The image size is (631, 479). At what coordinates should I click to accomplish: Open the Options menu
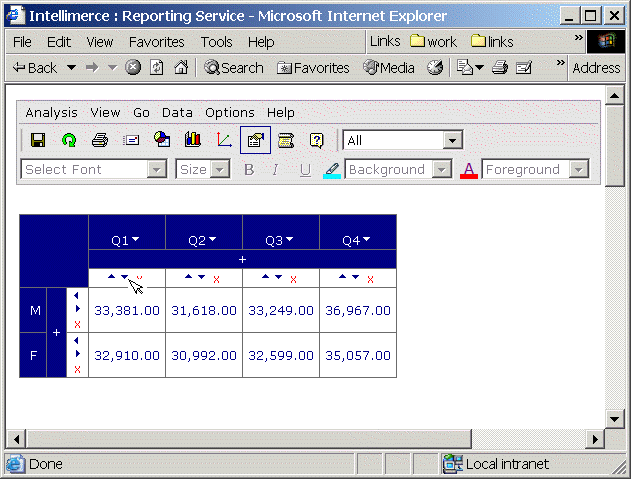230,112
